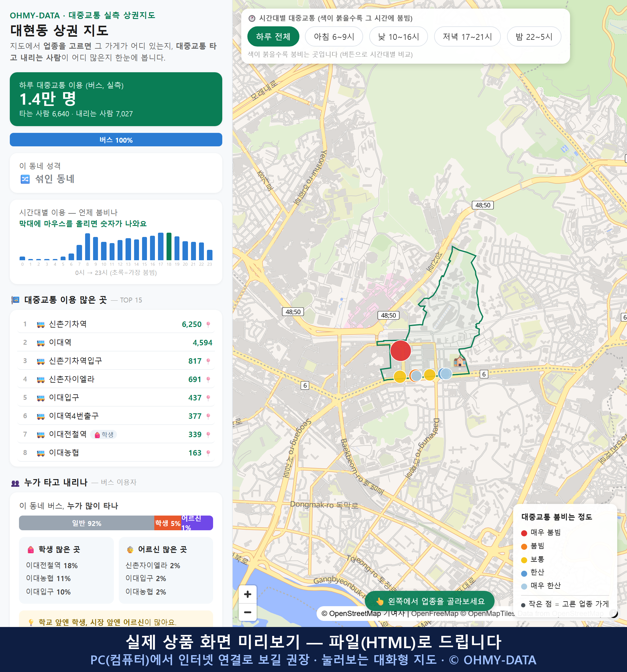Click the bus icon in 이대입구 row
Viewport: 627px width, 672px height.
click(x=40, y=398)
